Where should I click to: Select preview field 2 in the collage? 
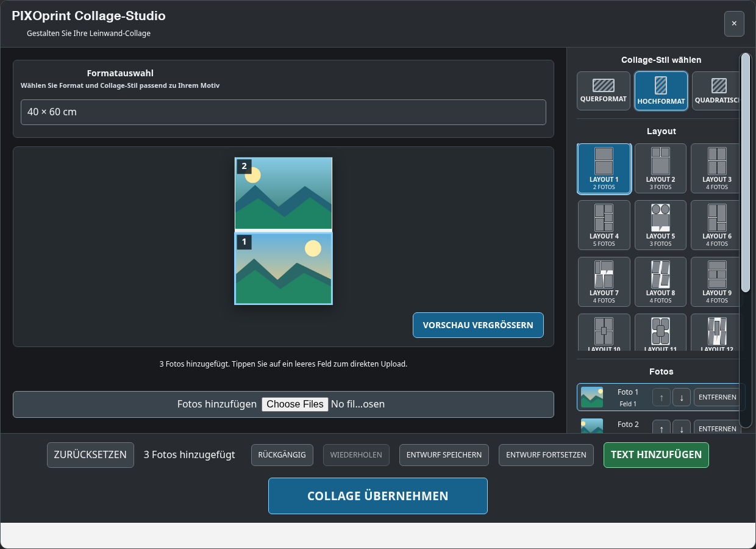(x=283, y=193)
